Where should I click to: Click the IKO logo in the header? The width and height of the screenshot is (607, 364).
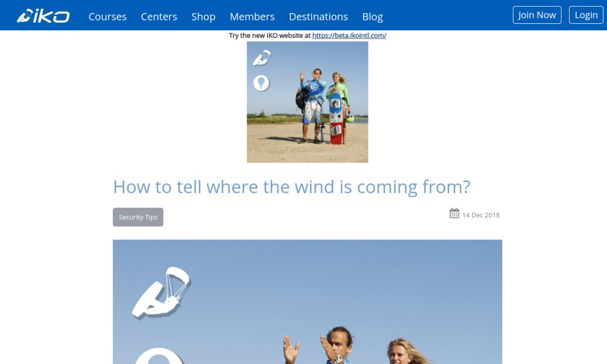(43, 16)
